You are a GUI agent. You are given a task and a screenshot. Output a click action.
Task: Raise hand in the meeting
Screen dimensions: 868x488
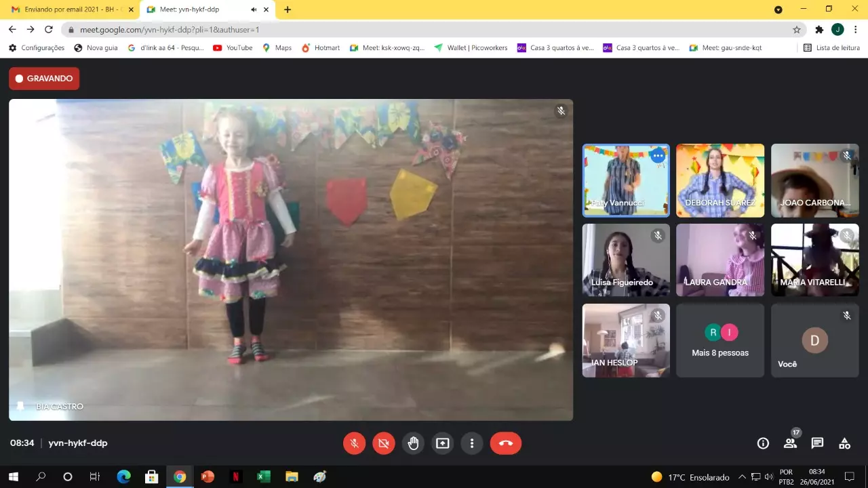(x=413, y=443)
